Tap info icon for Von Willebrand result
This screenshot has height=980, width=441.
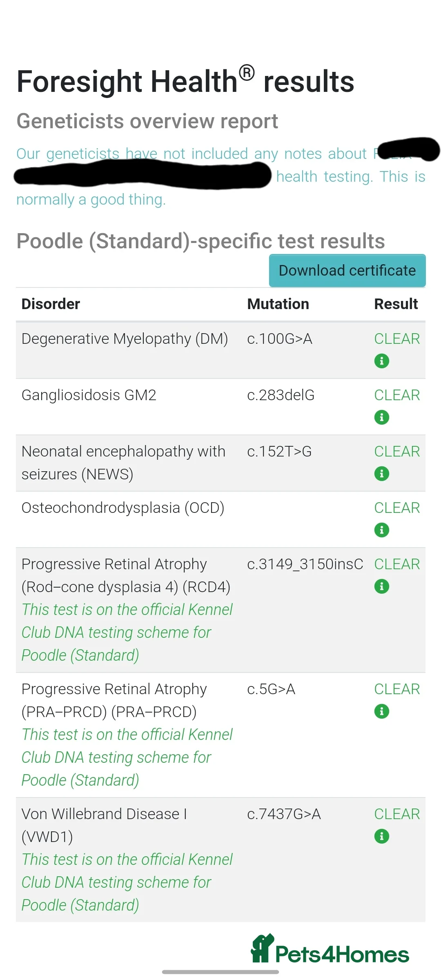click(381, 836)
